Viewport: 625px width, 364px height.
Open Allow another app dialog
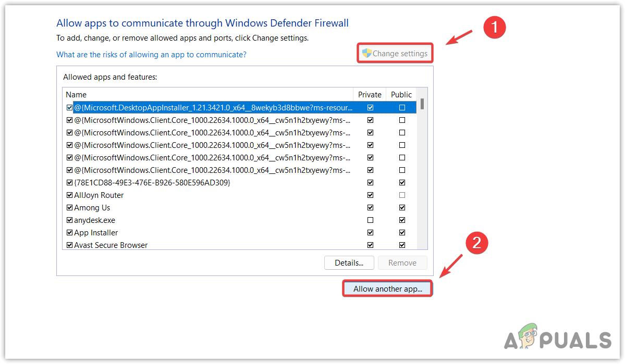click(x=387, y=288)
